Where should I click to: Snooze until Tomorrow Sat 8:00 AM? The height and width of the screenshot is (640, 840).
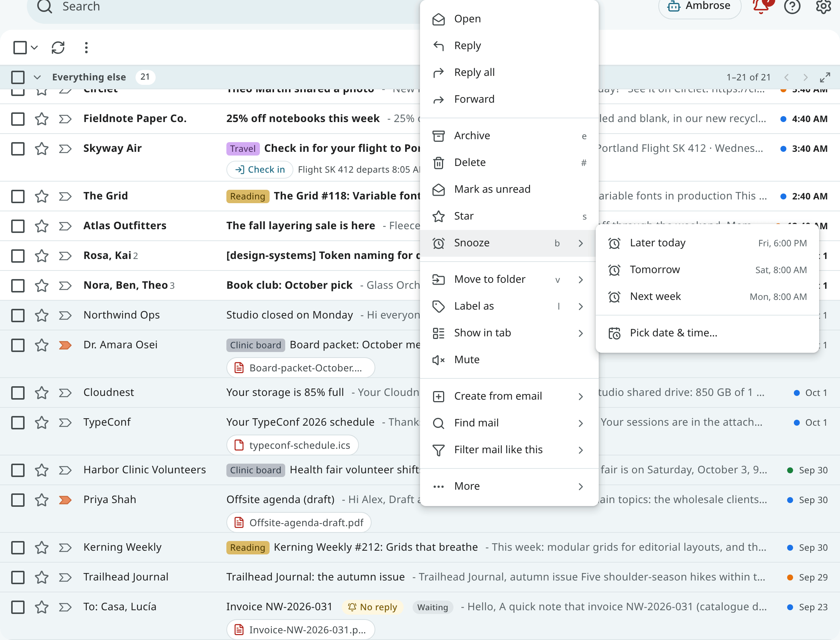click(707, 270)
